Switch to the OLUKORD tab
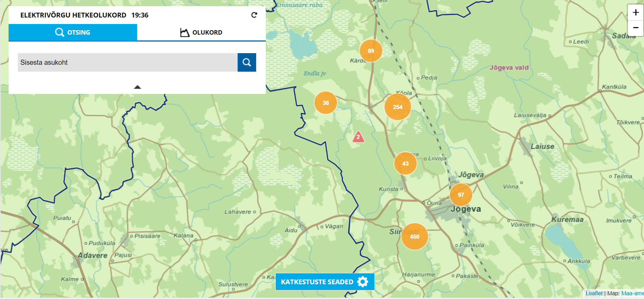The width and height of the screenshot is (644, 299). click(x=201, y=33)
